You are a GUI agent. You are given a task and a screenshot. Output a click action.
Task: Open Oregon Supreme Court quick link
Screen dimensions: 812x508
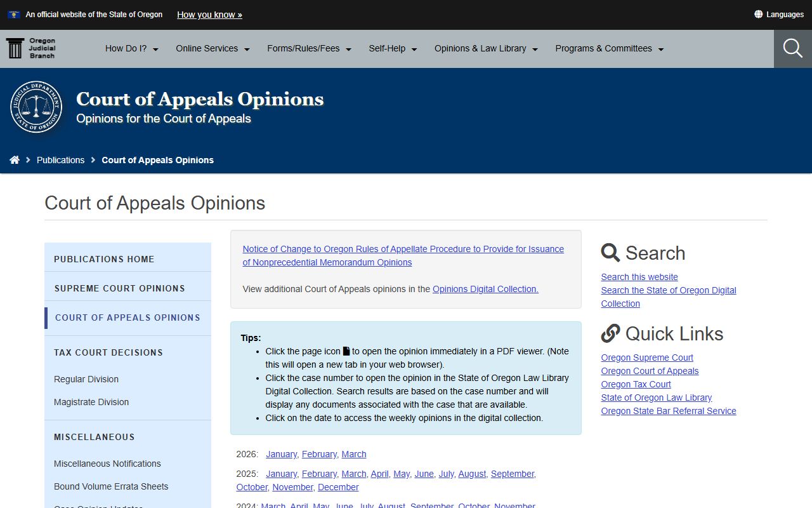(647, 358)
